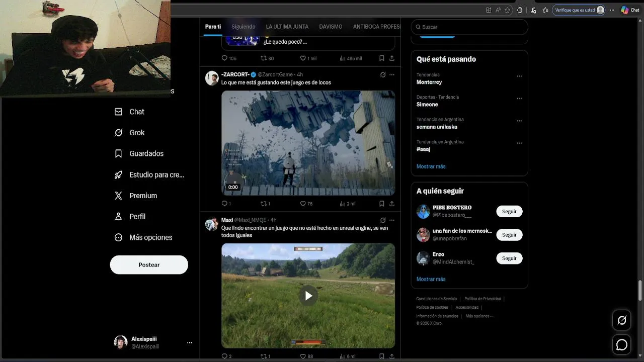
Task: Open Grok in the sidebar
Action: pos(129,133)
